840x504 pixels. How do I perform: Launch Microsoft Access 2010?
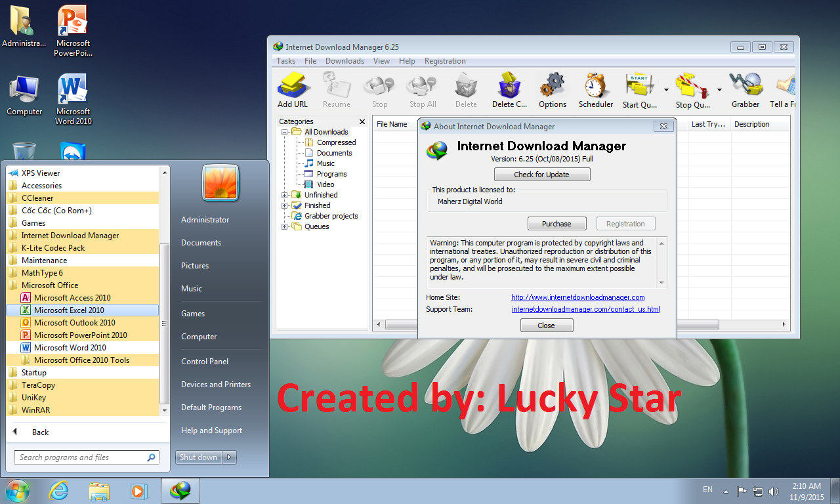[82, 298]
